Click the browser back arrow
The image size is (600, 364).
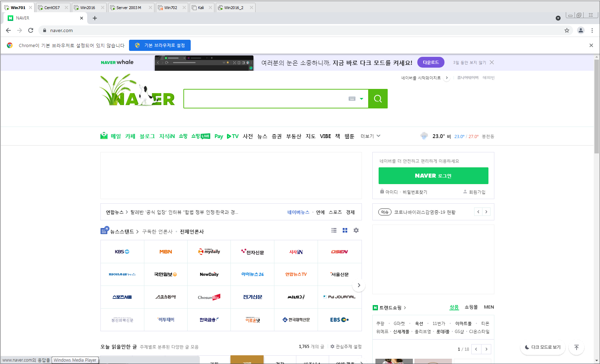(8, 30)
